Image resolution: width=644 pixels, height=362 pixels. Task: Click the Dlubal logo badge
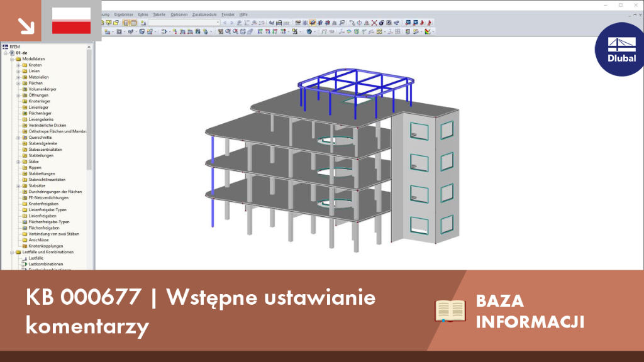(x=620, y=49)
